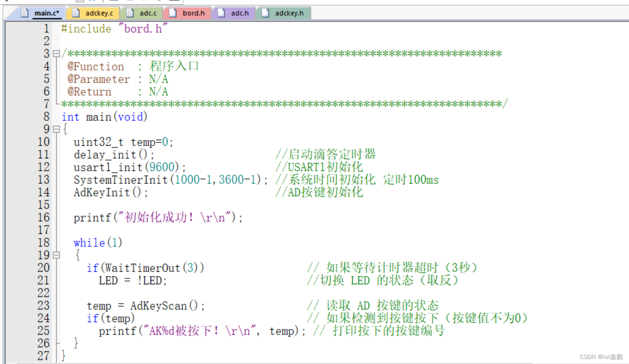The height and width of the screenshot is (364, 629).
Task: Click the comment about 3秒 timeout
Action: (392, 267)
